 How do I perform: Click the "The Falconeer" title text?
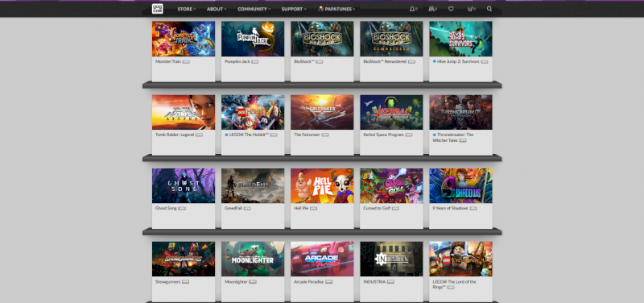point(307,135)
